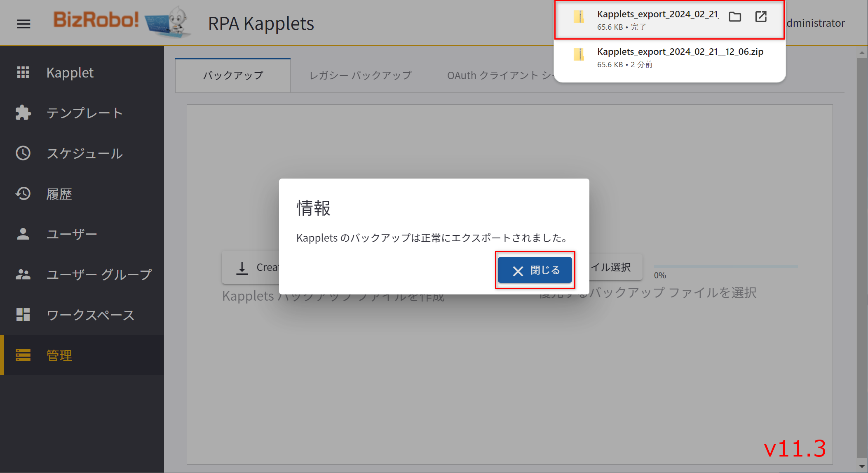This screenshot has width=868, height=473.
Task: Click the BizRobo! logo
Action: [x=122, y=21]
